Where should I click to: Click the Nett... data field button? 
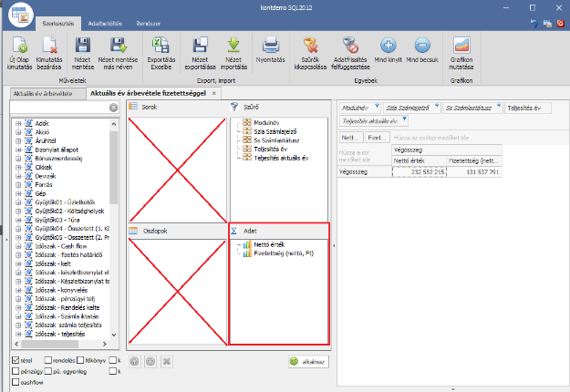coord(351,136)
